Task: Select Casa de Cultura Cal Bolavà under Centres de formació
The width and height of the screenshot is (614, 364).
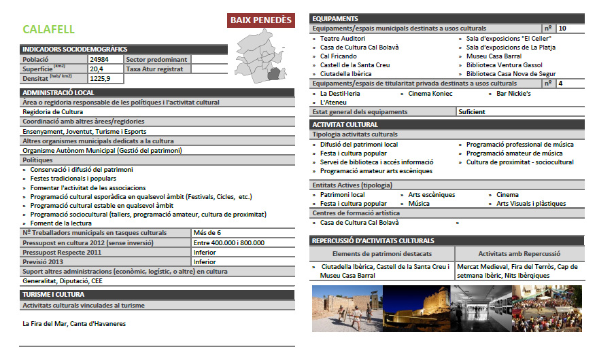Action: point(359,223)
